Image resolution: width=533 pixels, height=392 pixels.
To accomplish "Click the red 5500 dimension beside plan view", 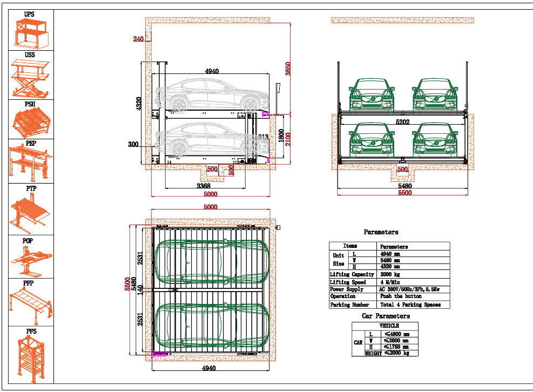I will 127,284.
